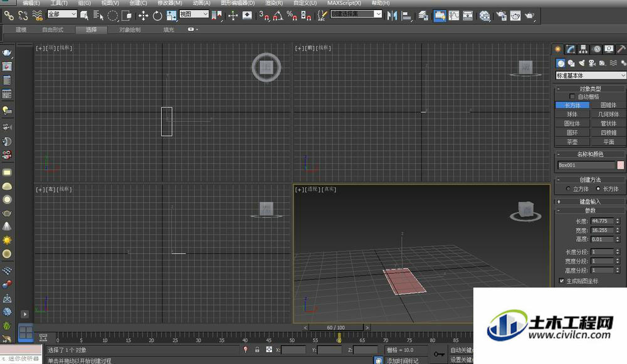Viewport: 627px width, 364px height.
Task: Collapse the 创建方法 rollout
Action: [590, 180]
